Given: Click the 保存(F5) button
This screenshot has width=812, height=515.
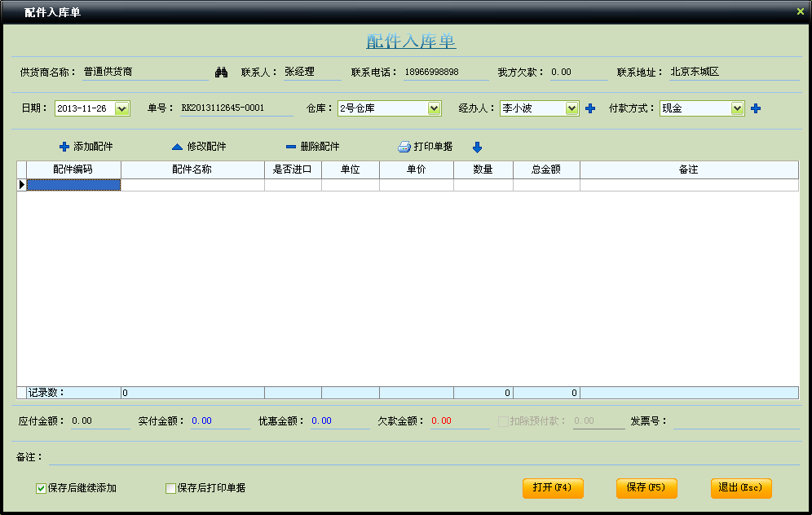Looking at the screenshot, I should tap(647, 488).
